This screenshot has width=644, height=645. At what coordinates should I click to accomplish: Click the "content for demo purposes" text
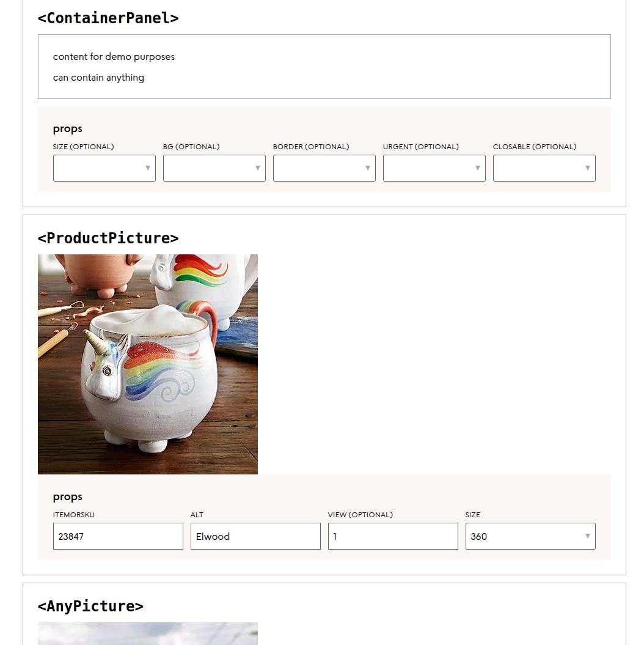tap(114, 57)
